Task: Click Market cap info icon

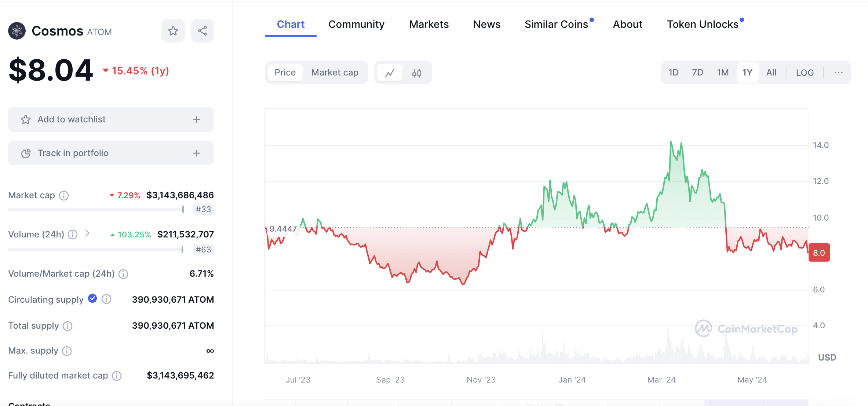Action: point(64,195)
